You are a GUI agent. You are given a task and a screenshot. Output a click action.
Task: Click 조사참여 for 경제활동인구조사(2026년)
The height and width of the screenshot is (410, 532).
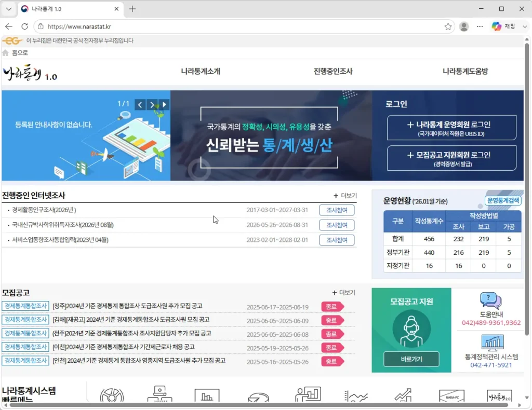[337, 210]
